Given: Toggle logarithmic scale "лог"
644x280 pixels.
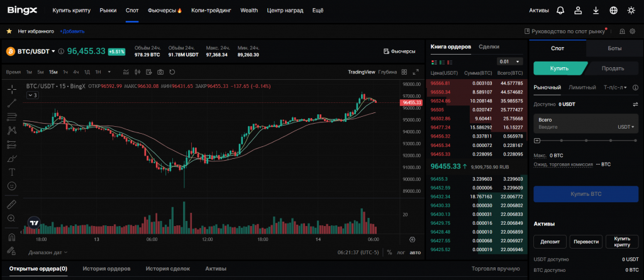Looking at the screenshot, I should coord(401,252).
